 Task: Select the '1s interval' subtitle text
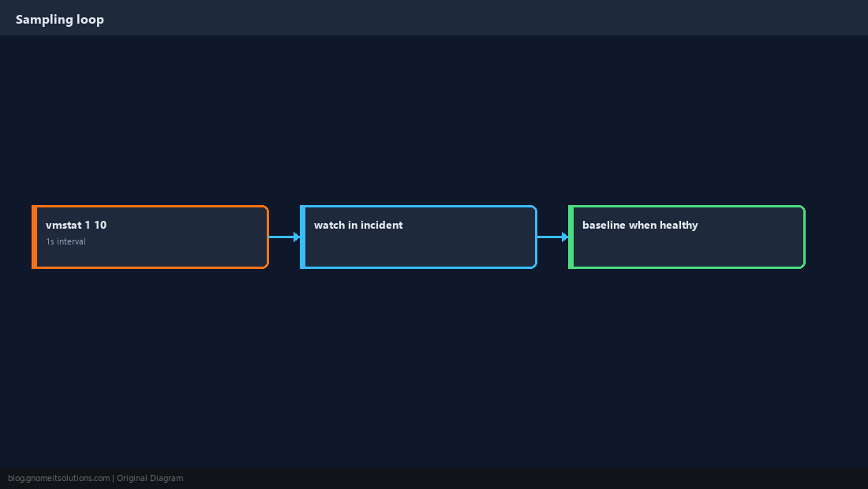(65, 241)
